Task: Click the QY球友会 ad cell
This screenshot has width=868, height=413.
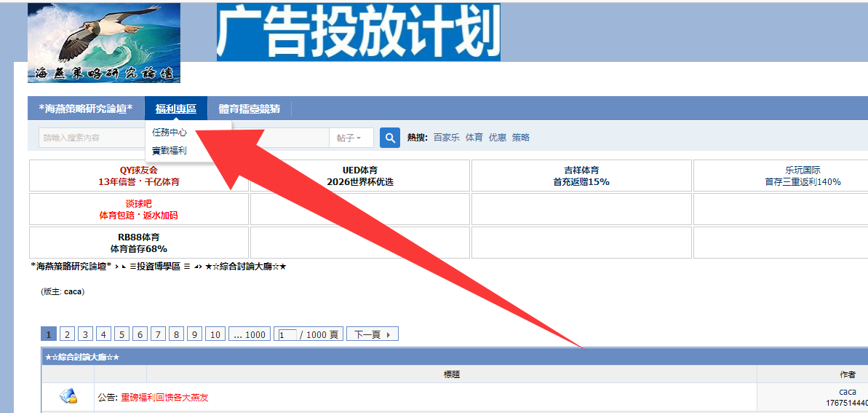Action: click(x=138, y=176)
